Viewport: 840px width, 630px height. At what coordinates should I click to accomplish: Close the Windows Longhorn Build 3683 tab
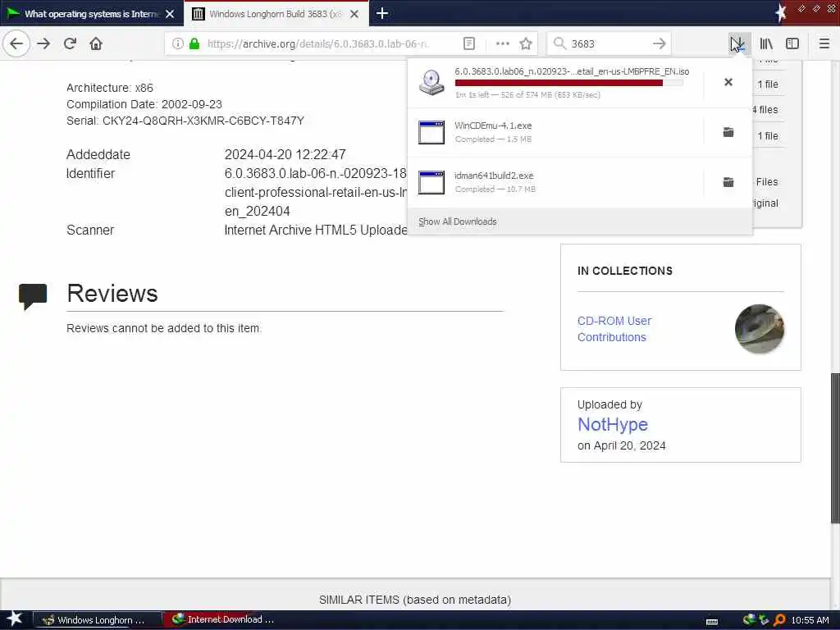coord(354,14)
